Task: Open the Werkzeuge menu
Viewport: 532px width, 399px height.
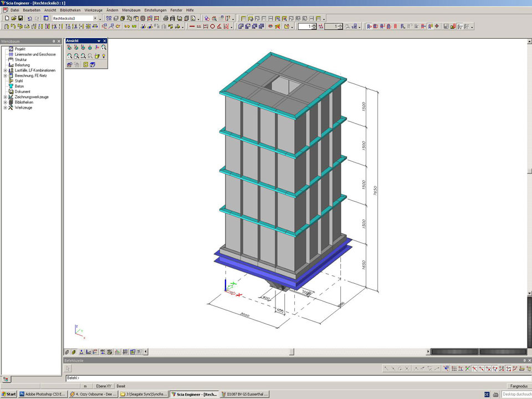Action: (93, 10)
